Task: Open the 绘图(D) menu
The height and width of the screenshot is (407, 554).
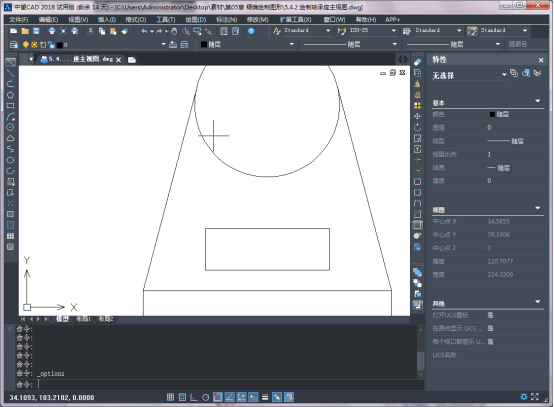Action: [x=196, y=19]
